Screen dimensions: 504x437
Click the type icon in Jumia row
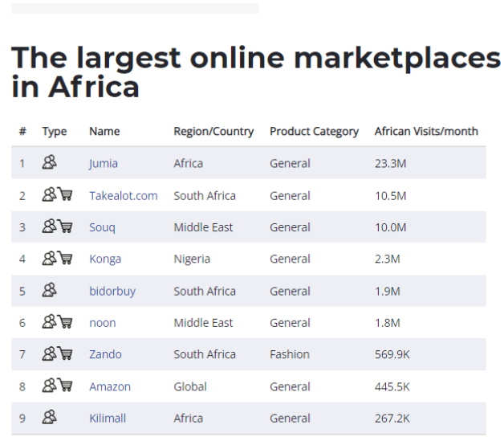[x=50, y=163]
